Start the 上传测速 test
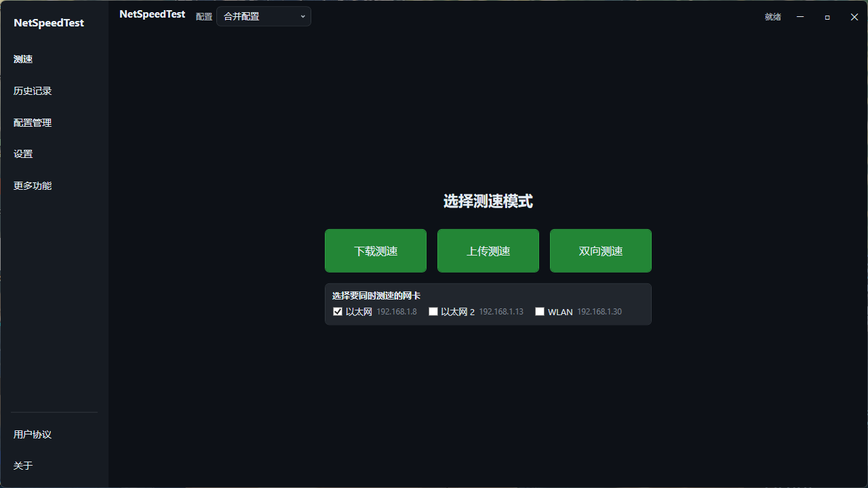 [488, 251]
